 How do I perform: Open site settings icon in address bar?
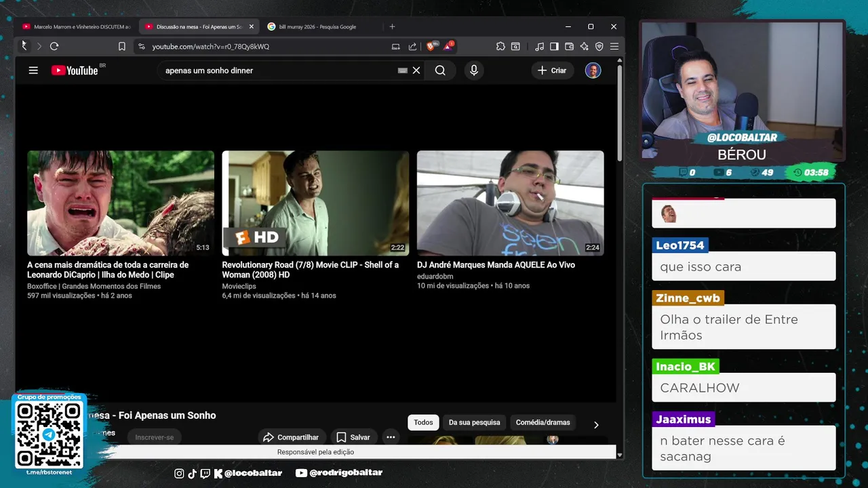point(142,46)
